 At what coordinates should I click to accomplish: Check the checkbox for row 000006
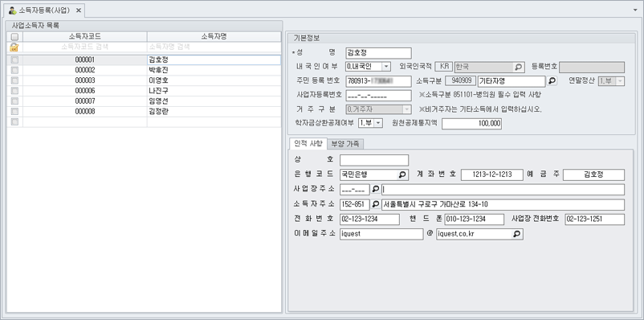click(14, 91)
